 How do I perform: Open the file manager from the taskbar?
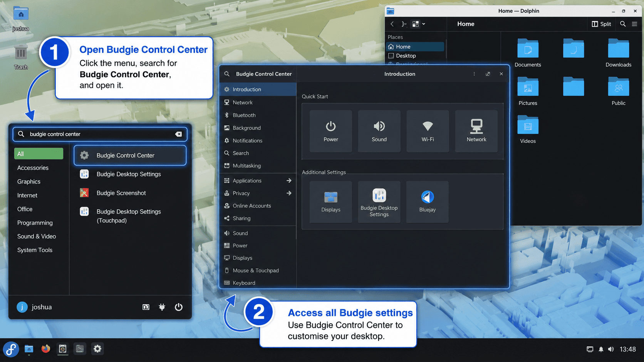pyautogui.click(x=29, y=349)
